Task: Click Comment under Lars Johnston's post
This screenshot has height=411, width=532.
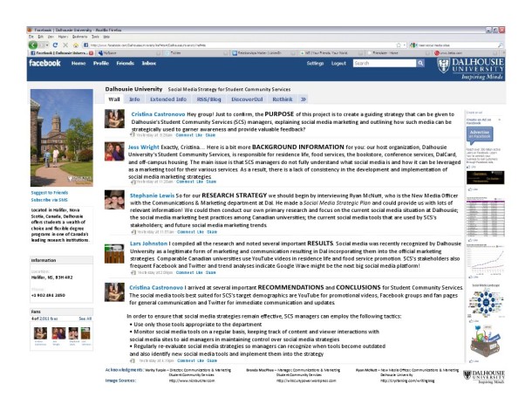Action: (x=185, y=272)
